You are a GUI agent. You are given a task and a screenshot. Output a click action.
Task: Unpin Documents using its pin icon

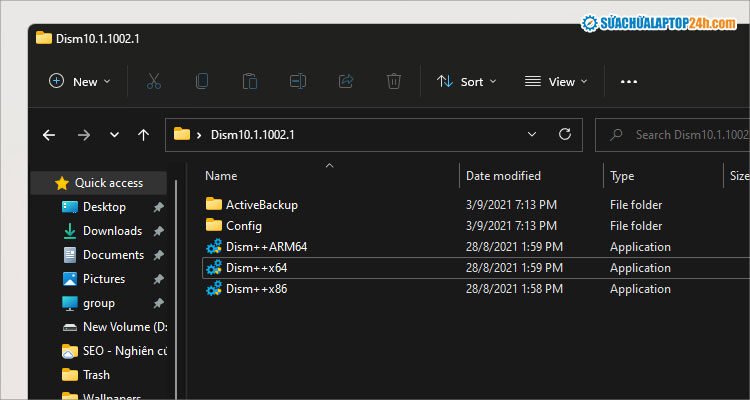coord(158,255)
